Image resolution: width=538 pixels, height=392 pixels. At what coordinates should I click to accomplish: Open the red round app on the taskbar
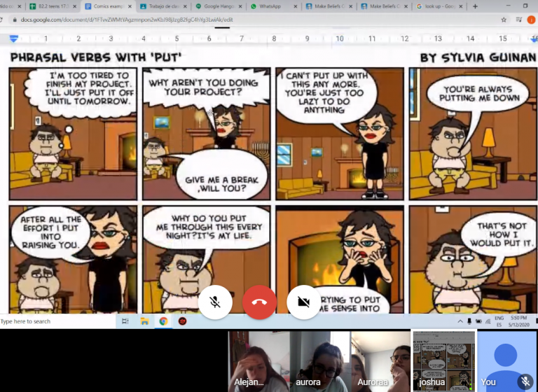pos(183,321)
